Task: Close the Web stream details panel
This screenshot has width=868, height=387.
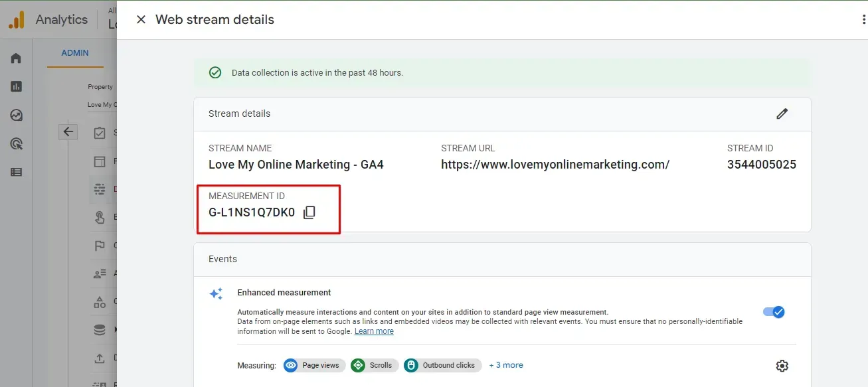Action: click(x=141, y=20)
